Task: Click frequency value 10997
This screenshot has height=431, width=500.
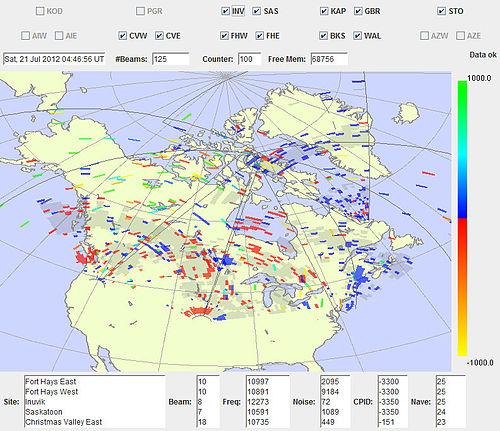Action: (x=258, y=382)
